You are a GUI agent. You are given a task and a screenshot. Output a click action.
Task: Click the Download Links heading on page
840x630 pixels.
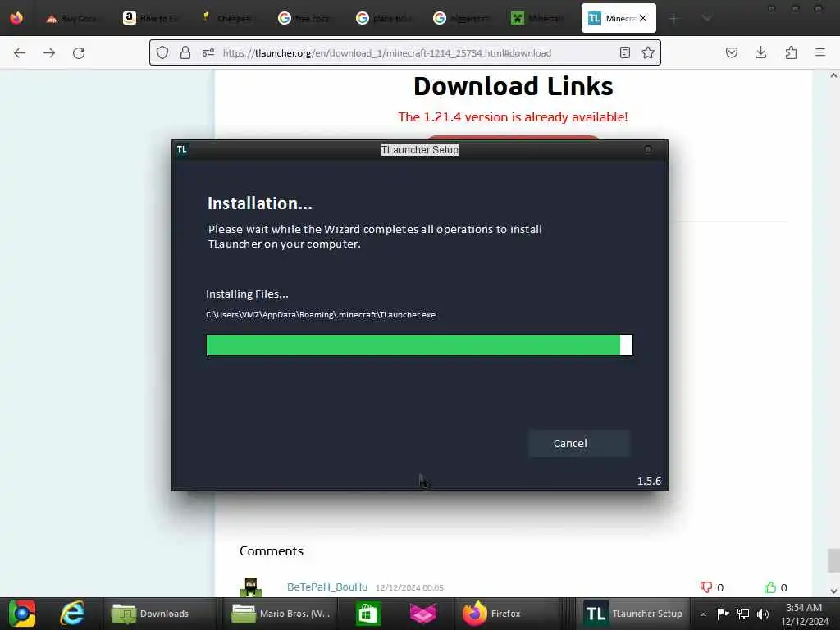[514, 86]
